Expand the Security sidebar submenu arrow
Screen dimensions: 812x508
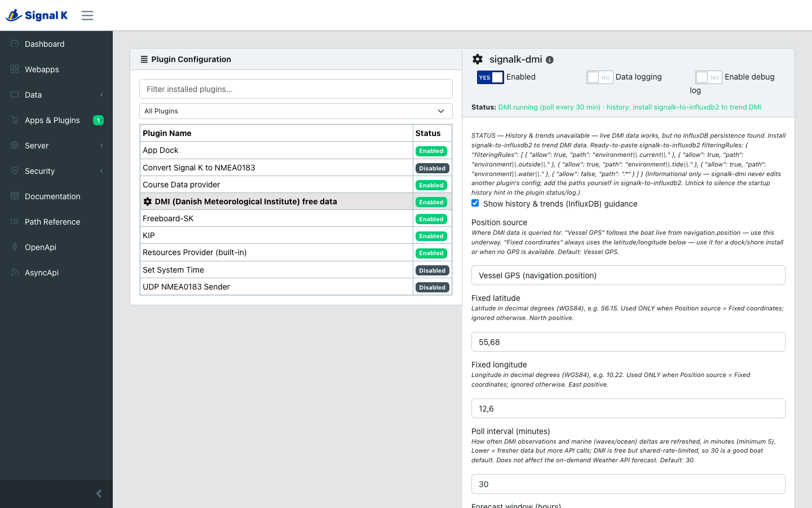(x=101, y=170)
